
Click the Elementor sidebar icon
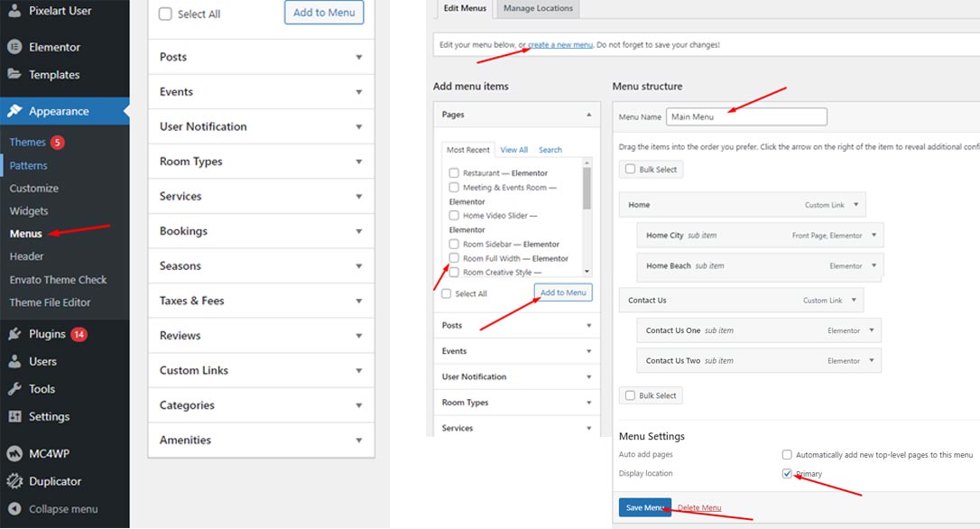(x=14, y=47)
